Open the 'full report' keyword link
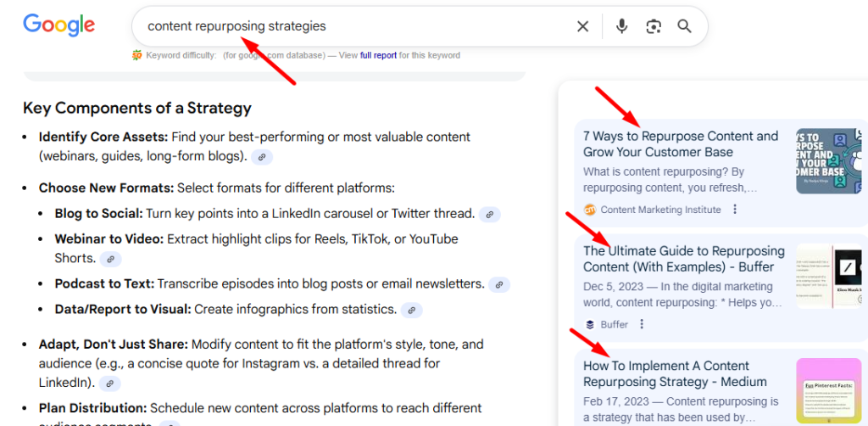This screenshot has height=426, width=868. coord(377,55)
